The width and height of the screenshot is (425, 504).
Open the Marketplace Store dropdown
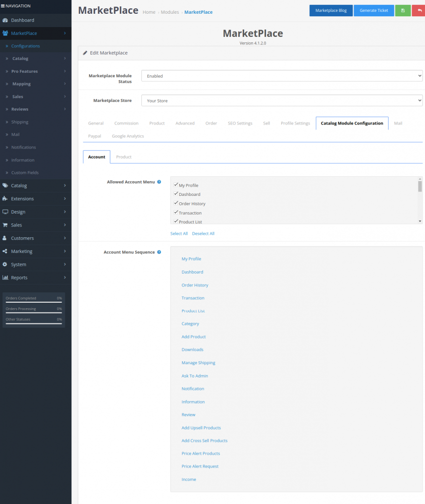(x=282, y=100)
